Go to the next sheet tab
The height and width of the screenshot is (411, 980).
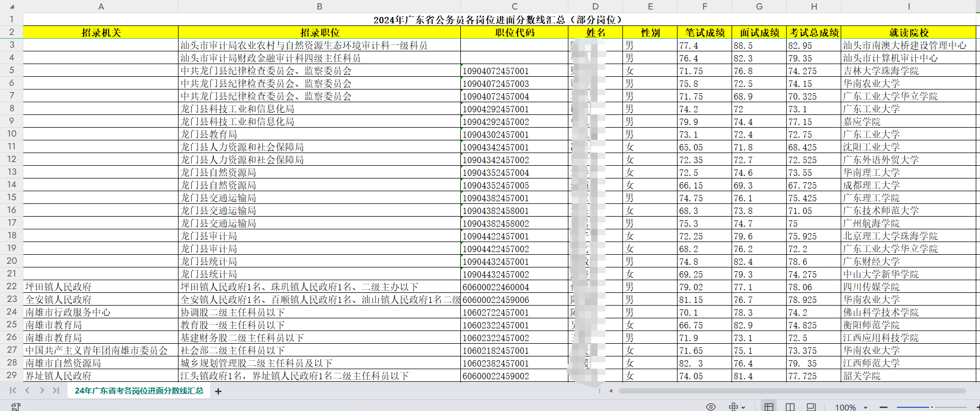(42, 390)
